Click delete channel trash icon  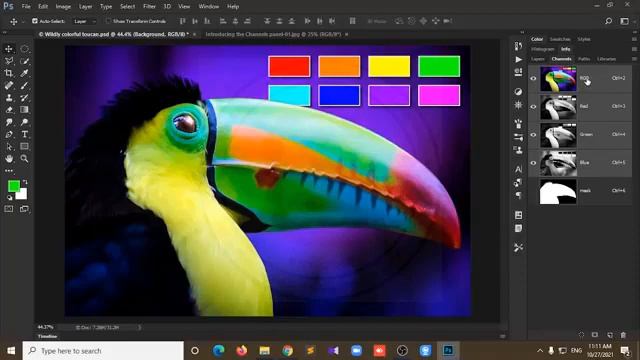click(623, 335)
